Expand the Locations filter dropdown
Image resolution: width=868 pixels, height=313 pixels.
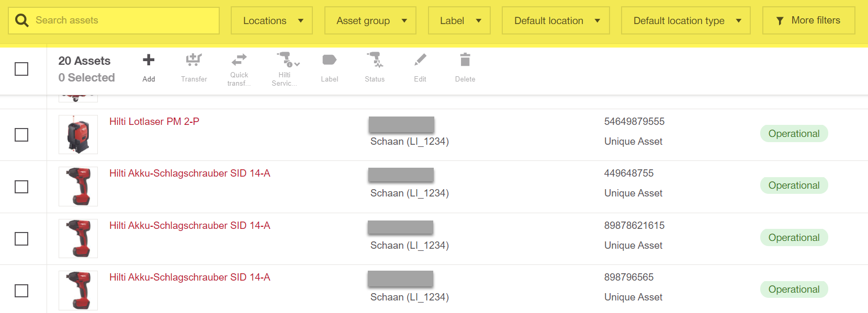coord(272,21)
